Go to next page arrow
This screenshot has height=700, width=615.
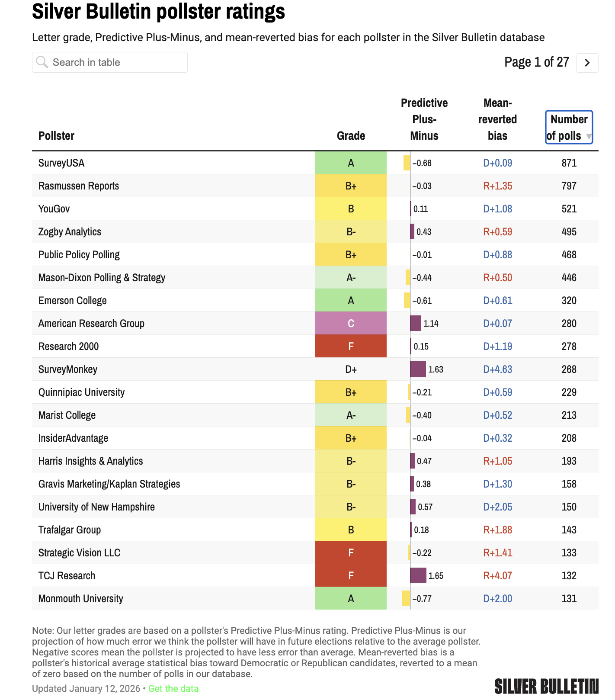(x=587, y=63)
